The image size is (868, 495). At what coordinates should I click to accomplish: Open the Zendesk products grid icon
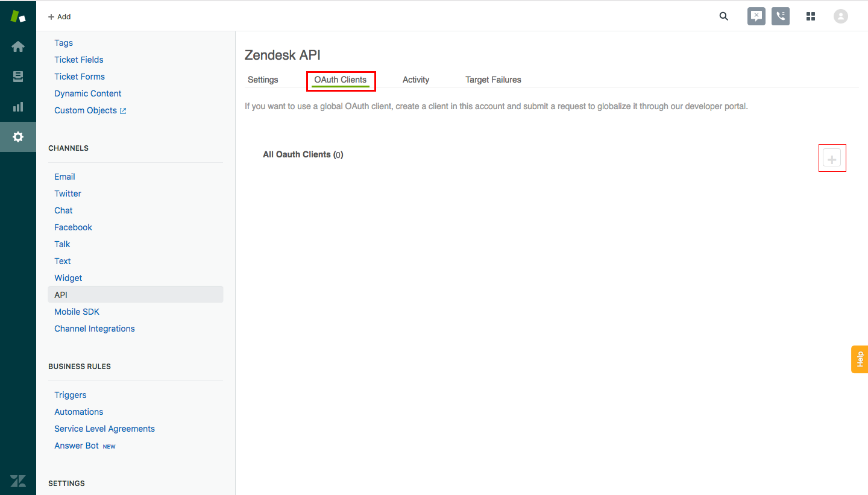pyautogui.click(x=811, y=16)
